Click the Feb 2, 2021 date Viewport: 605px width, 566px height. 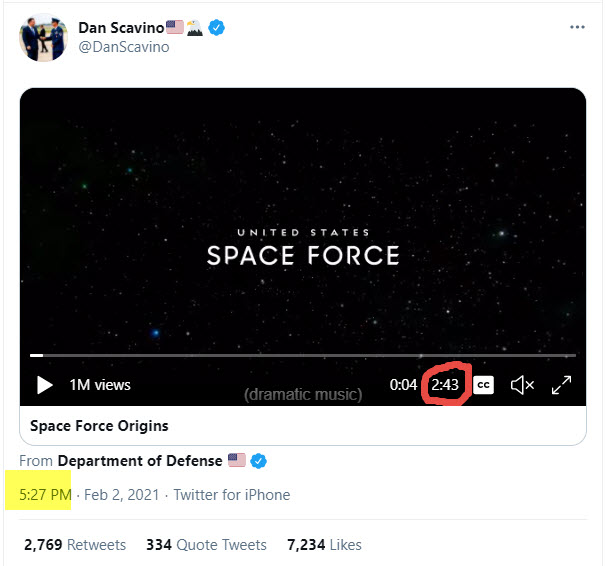[122, 495]
